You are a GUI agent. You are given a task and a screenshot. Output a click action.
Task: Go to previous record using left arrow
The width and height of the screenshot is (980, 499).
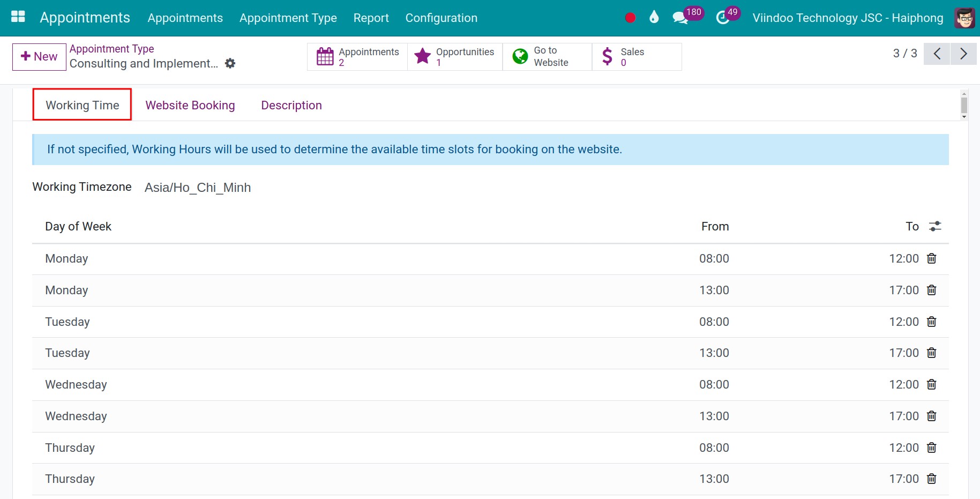(937, 54)
